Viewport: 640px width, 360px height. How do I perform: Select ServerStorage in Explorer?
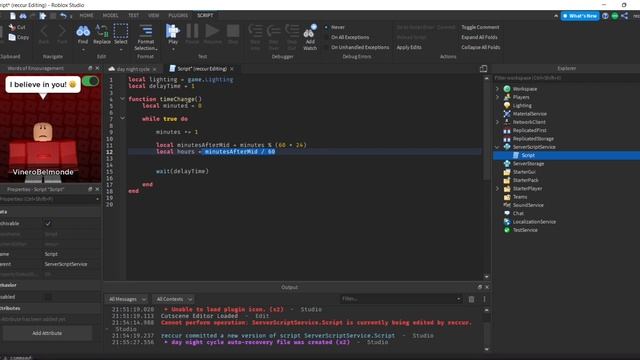528,164
